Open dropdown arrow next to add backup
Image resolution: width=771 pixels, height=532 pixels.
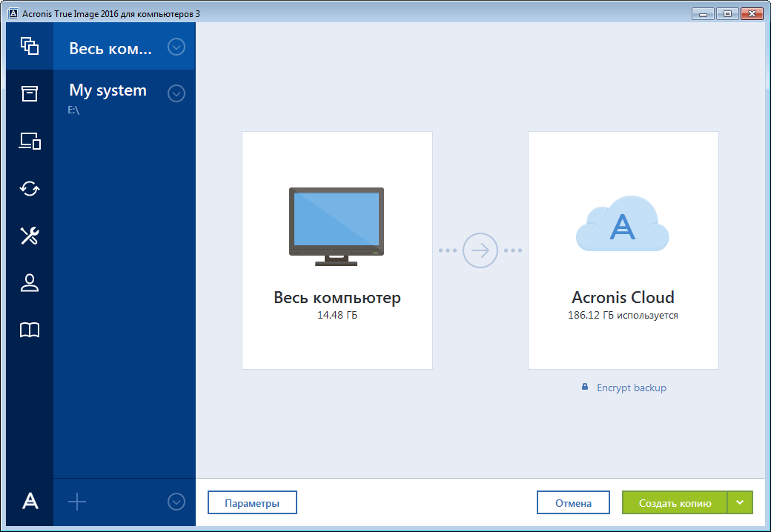(176, 502)
